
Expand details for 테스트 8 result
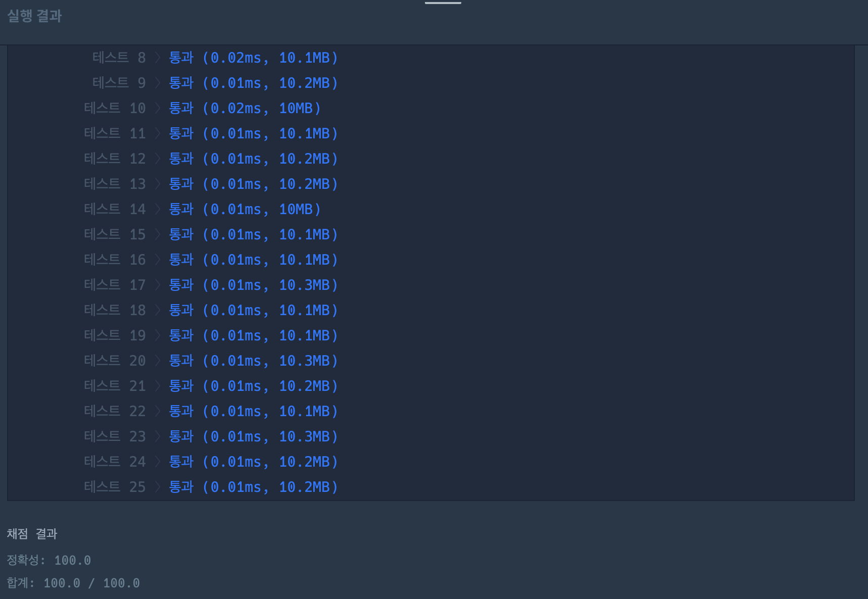click(x=158, y=58)
